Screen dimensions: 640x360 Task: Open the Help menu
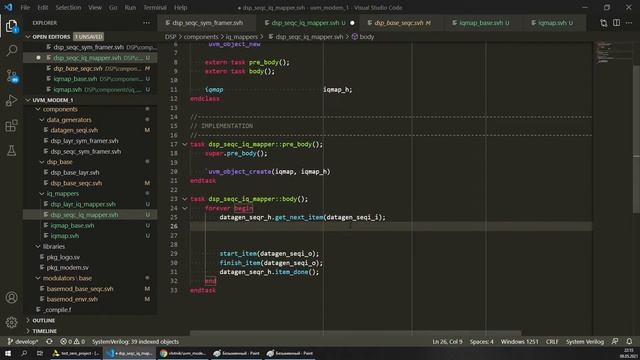coord(180,7)
